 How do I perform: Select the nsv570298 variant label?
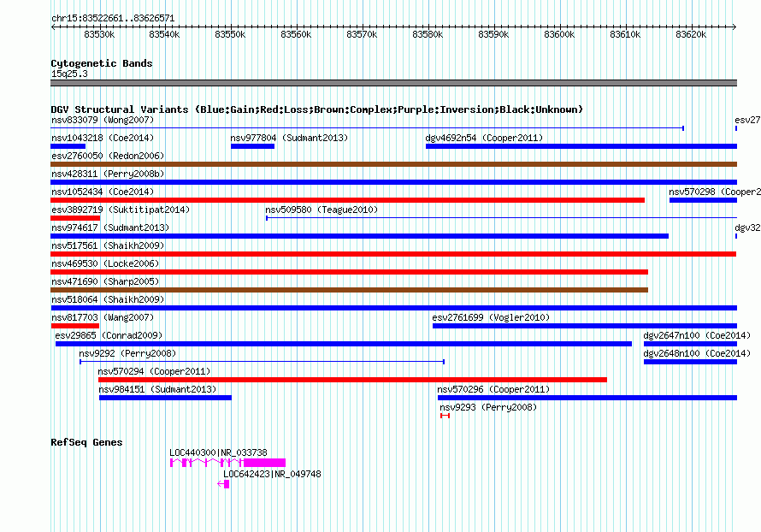(x=715, y=192)
